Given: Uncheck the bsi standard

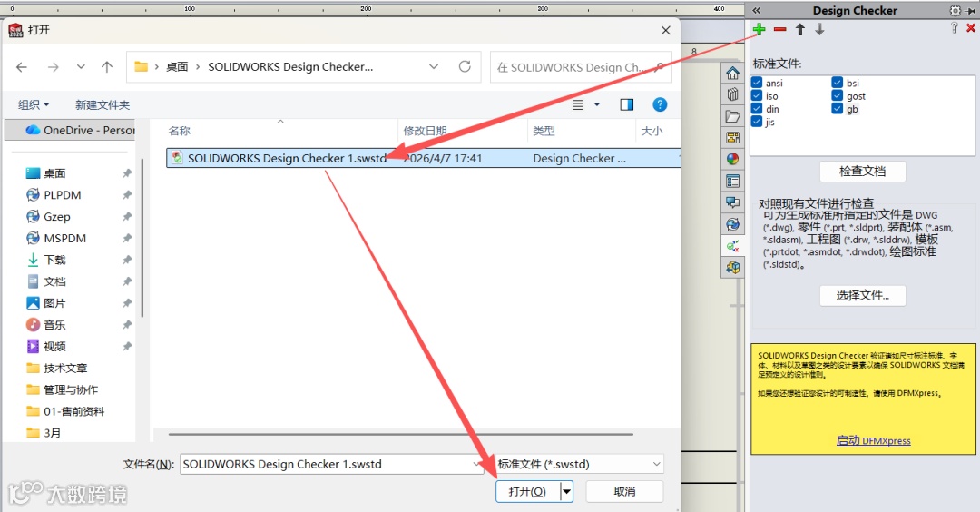Looking at the screenshot, I should click(838, 83).
